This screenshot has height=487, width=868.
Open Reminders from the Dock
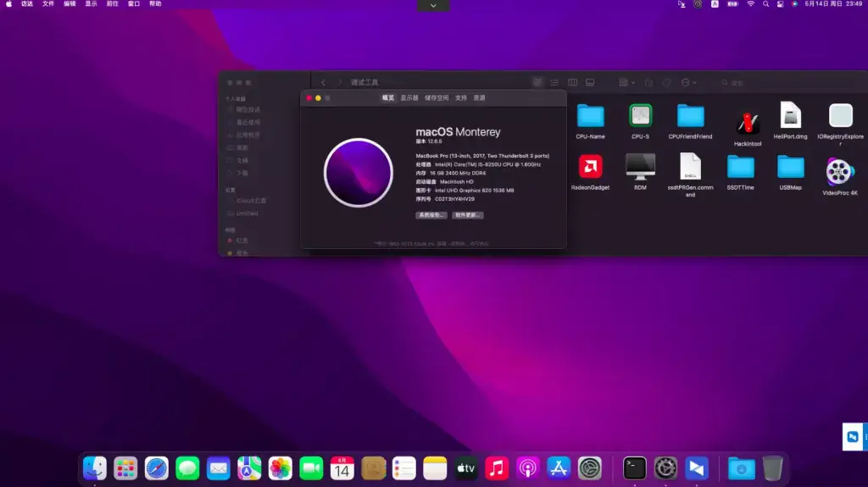tap(404, 468)
